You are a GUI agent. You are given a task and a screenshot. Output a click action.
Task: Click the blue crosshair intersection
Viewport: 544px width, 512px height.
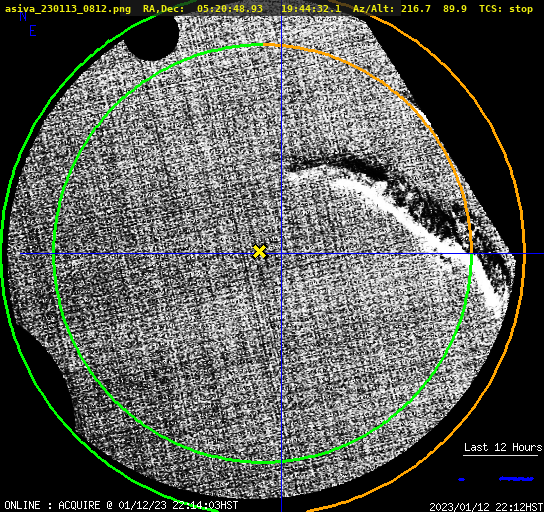(281, 254)
